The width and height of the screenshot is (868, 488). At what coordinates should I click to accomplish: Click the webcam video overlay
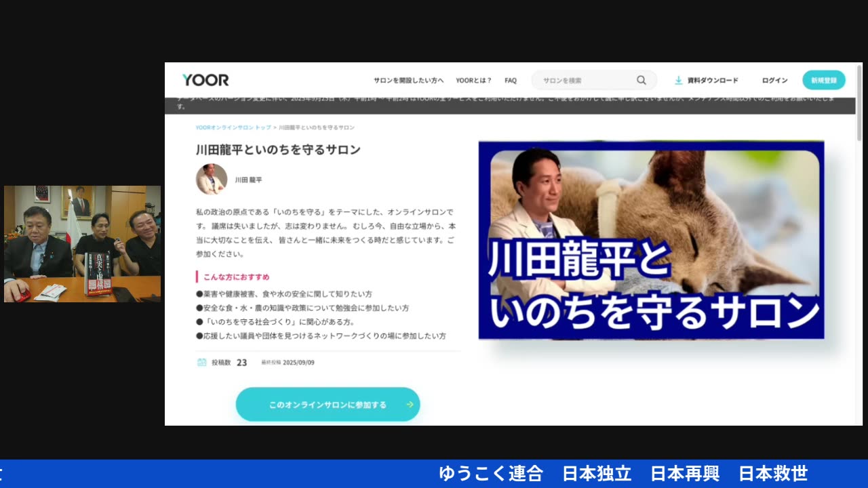pos(82,244)
